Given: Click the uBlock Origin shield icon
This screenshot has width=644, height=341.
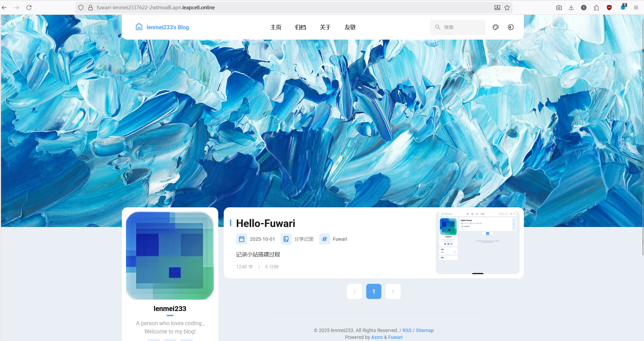Looking at the screenshot, I should coord(609,8).
